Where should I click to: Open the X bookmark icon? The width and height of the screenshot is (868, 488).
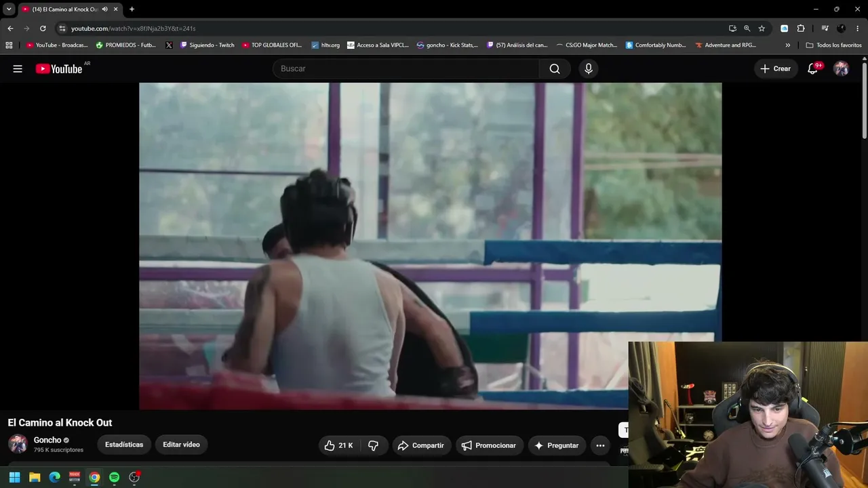click(169, 45)
